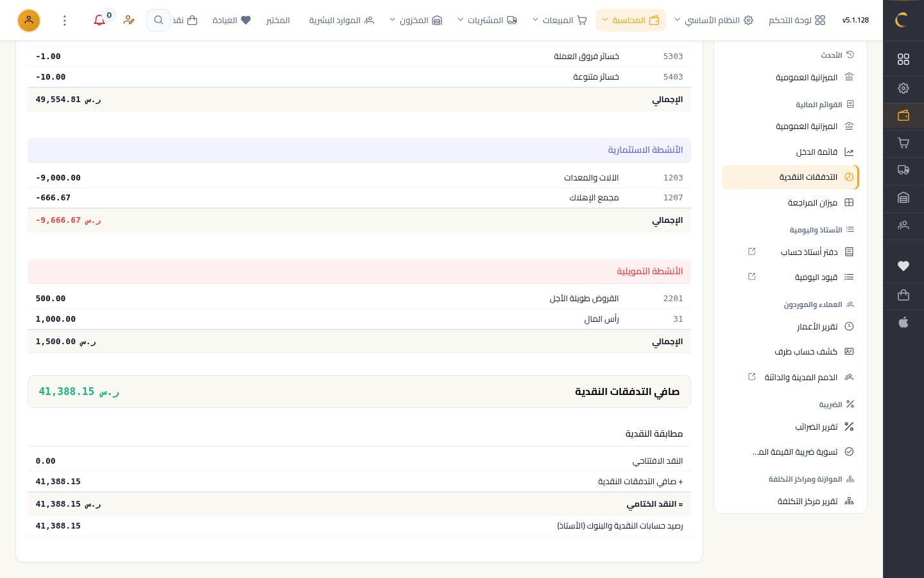Open تقرير مركز التكلفة report link

click(791, 502)
